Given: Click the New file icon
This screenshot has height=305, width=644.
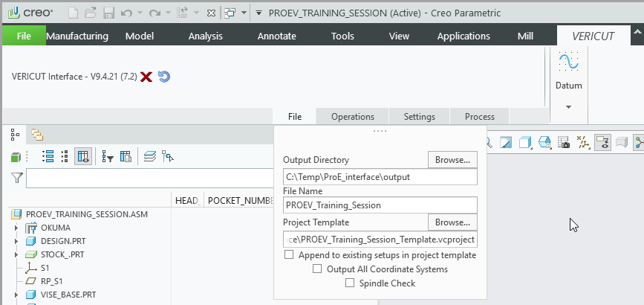Looking at the screenshot, I should (x=73, y=13).
